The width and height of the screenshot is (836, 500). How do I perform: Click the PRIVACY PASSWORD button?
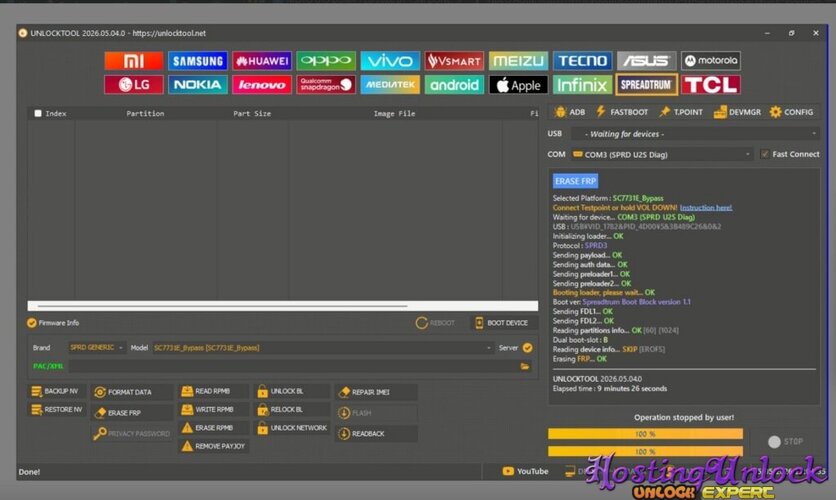[131, 433]
